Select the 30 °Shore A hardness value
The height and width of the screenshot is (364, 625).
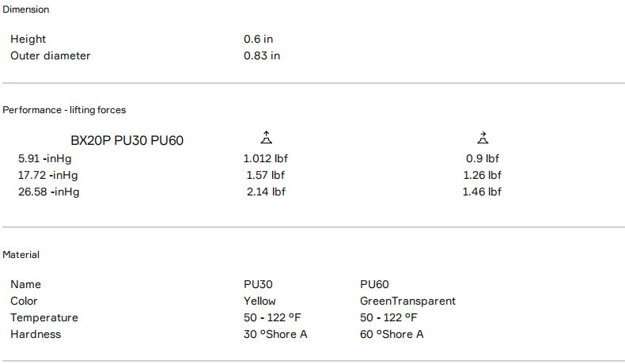[275, 334]
